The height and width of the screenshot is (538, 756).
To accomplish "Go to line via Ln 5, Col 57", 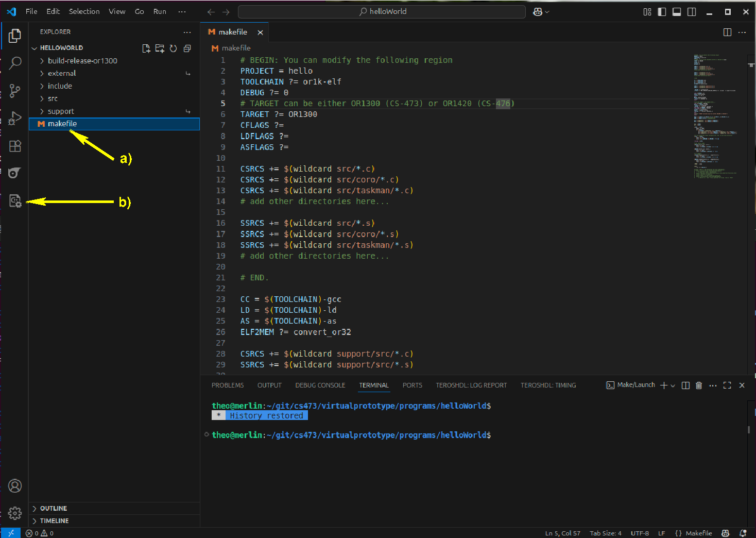I will coord(562,533).
